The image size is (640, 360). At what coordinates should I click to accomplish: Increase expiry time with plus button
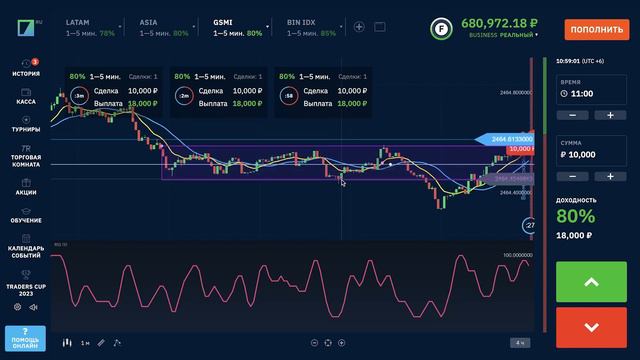click(610, 116)
